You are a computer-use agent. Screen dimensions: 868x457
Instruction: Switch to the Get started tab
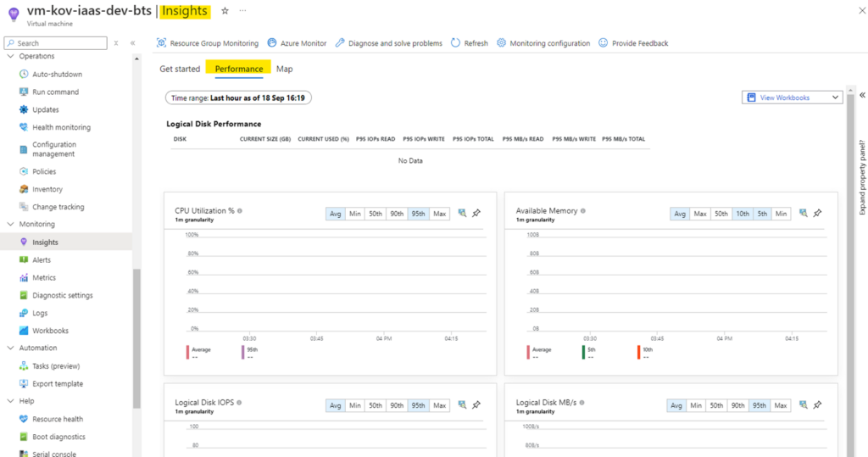[x=180, y=69]
